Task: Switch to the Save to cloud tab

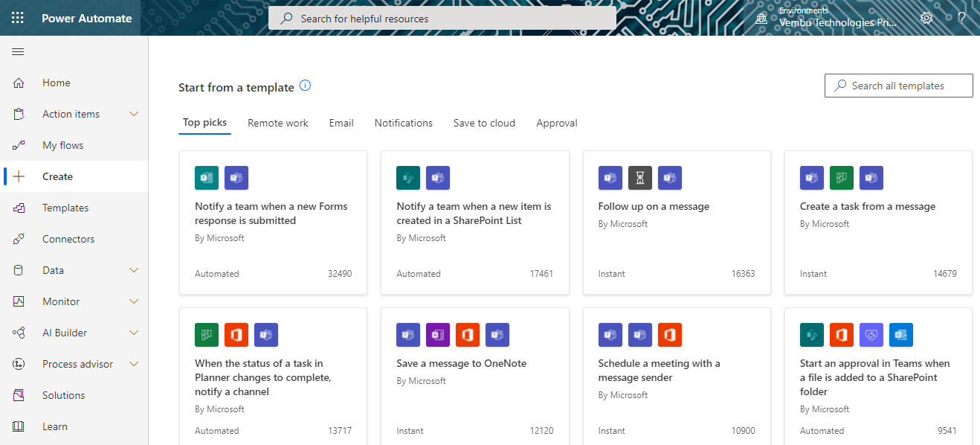Action: [x=484, y=123]
